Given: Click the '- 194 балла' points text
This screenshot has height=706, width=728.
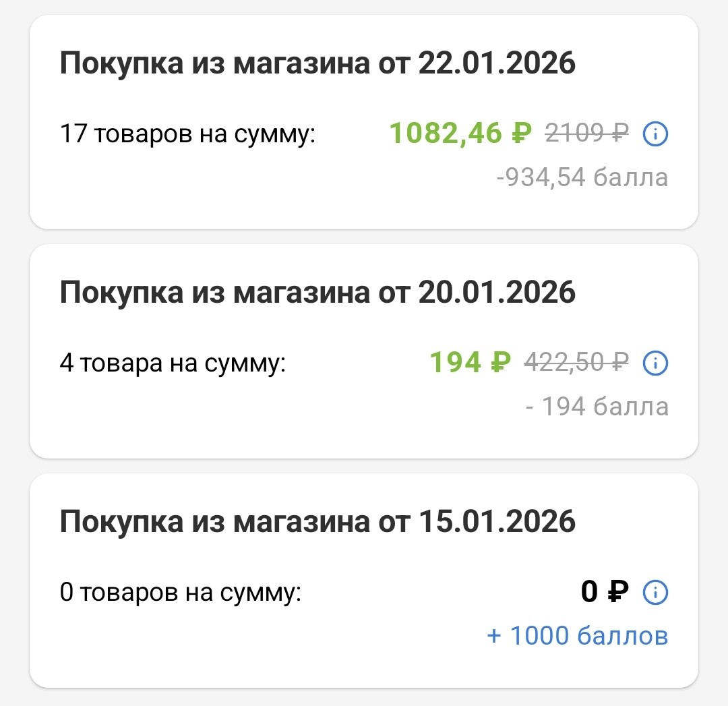Looking at the screenshot, I should click(597, 407).
